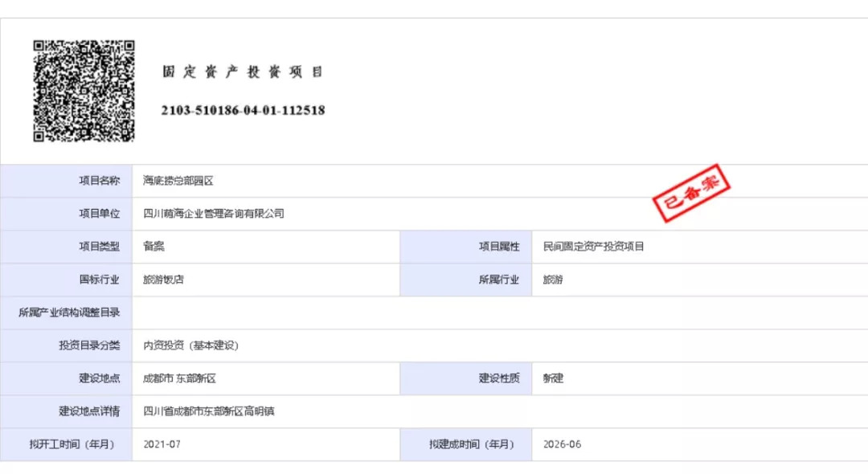Screen dimensions: 868x474
Task: Click the 2026-06 completion date value
Action: (x=562, y=444)
